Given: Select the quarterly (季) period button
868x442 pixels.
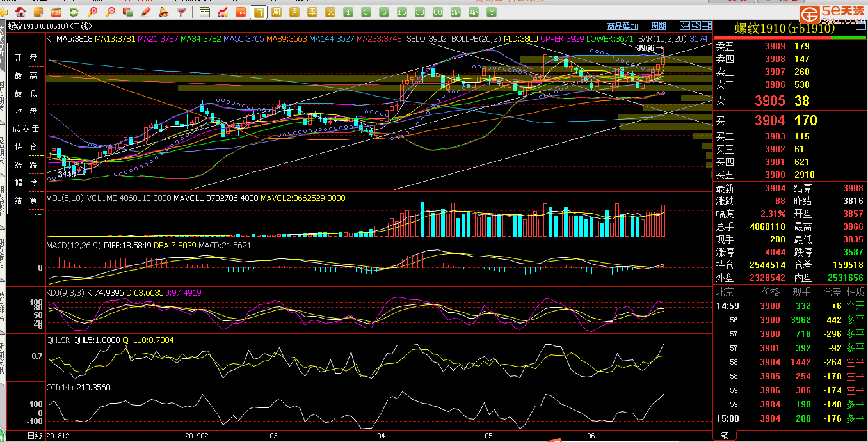Looking at the screenshot, I should tap(312, 12).
